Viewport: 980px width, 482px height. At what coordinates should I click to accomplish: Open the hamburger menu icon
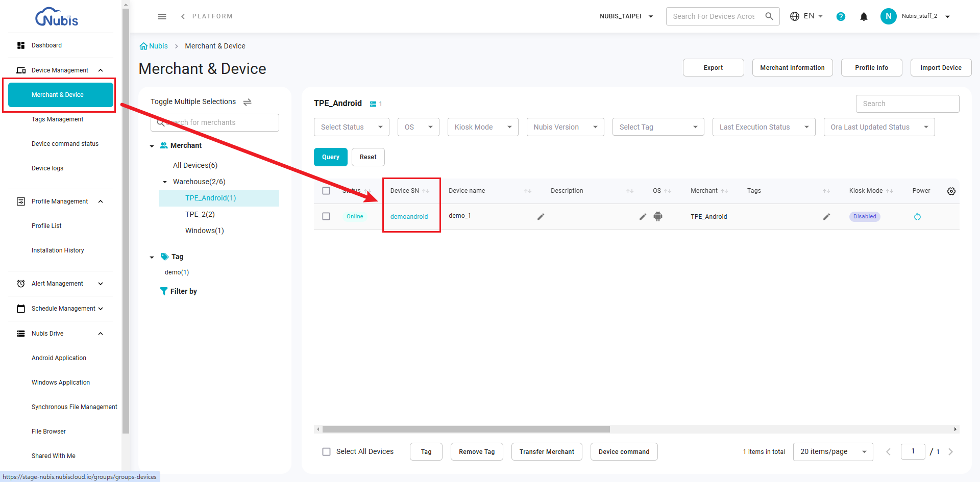(162, 16)
